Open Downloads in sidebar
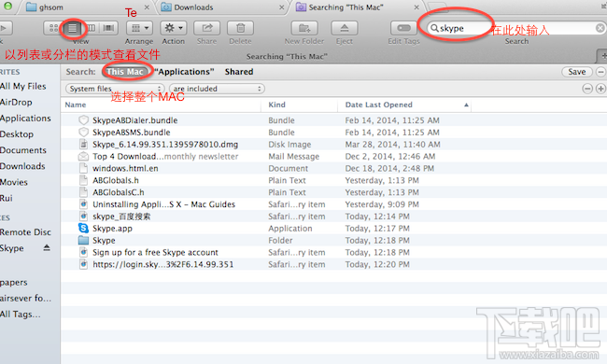Screen dimensions: 607x364 pyautogui.click(x=22, y=166)
